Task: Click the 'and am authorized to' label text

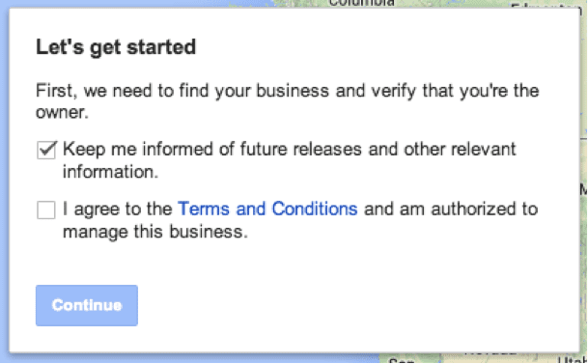Action: (x=451, y=209)
